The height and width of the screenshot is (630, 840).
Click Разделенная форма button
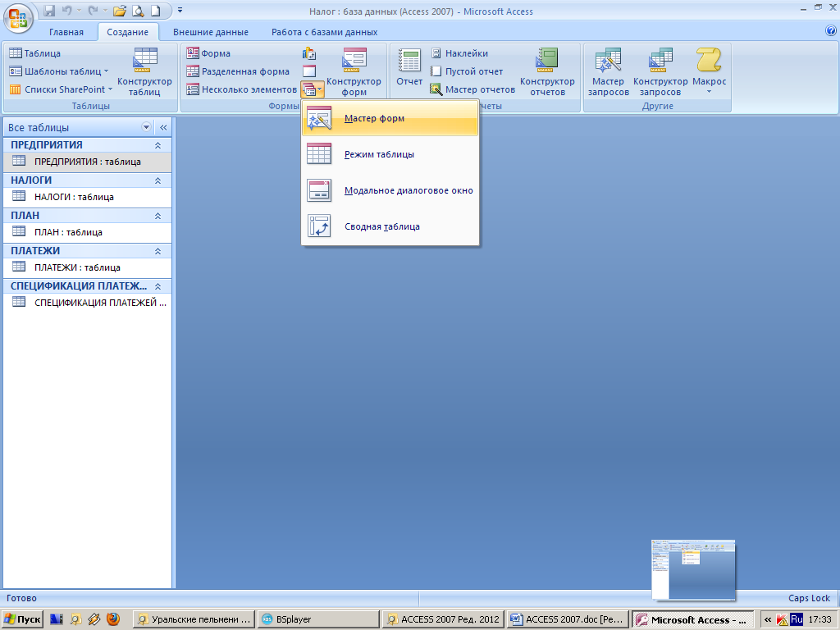[x=238, y=71]
